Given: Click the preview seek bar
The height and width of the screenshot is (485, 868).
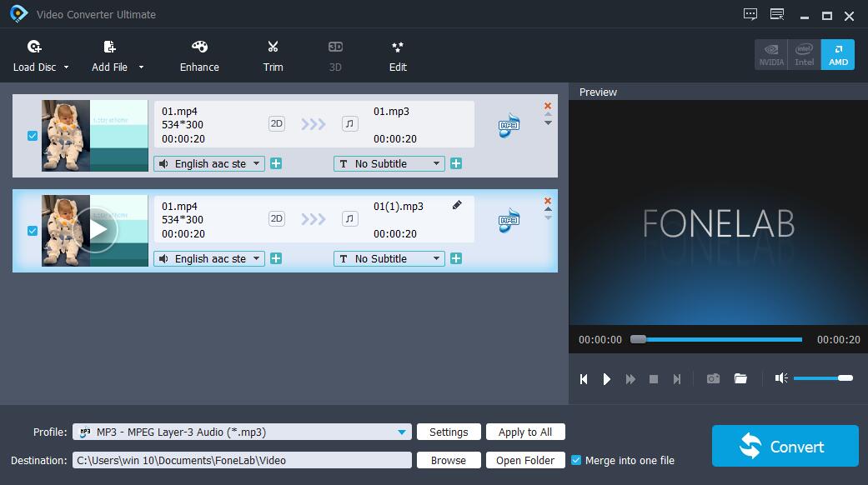Looking at the screenshot, I should point(716,339).
